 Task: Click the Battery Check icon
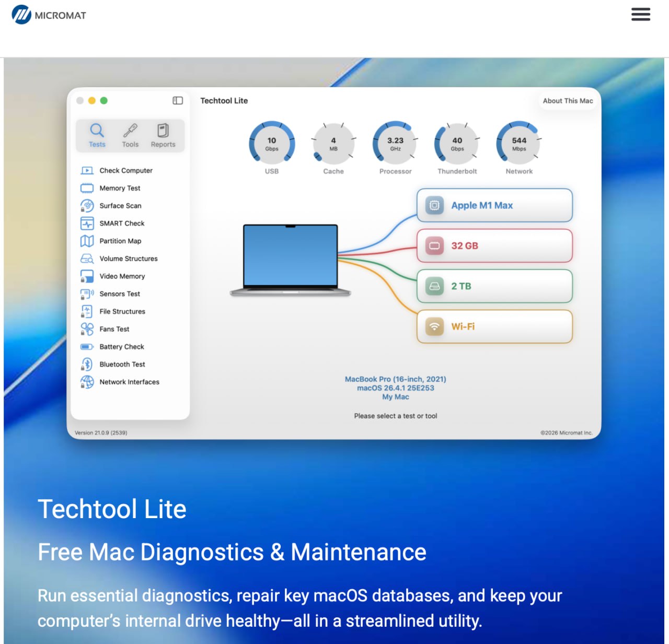pos(87,347)
